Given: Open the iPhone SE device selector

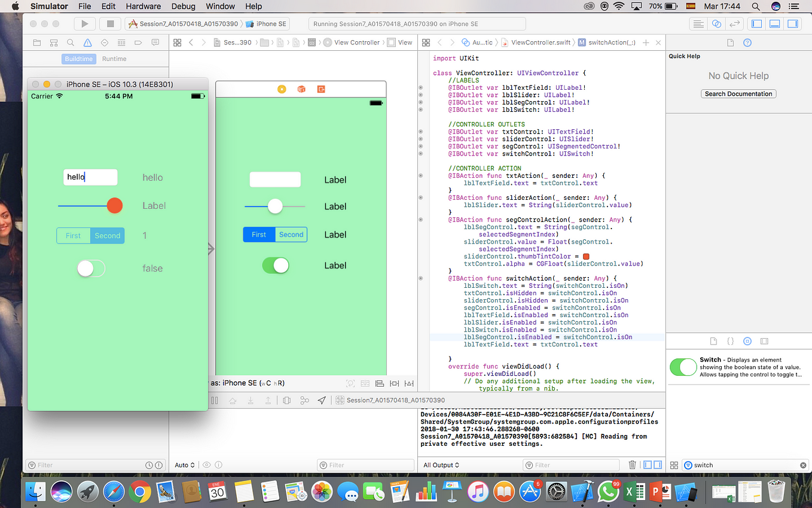Looking at the screenshot, I should pos(267,24).
